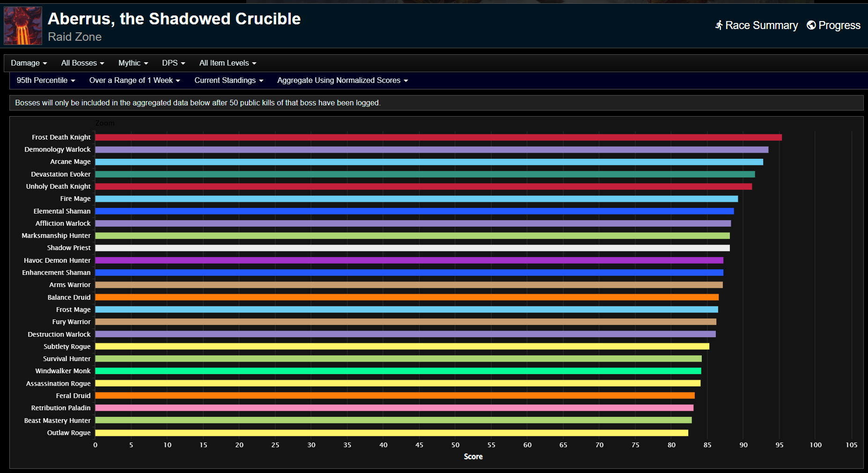Image resolution: width=868 pixels, height=473 pixels.
Task: Select the Devastation Evoker label
Action: 61,174
